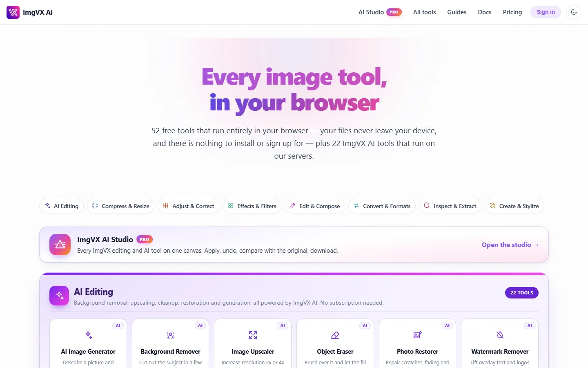
Task: Click the PRO badge in the studio banner
Action: (x=145, y=239)
